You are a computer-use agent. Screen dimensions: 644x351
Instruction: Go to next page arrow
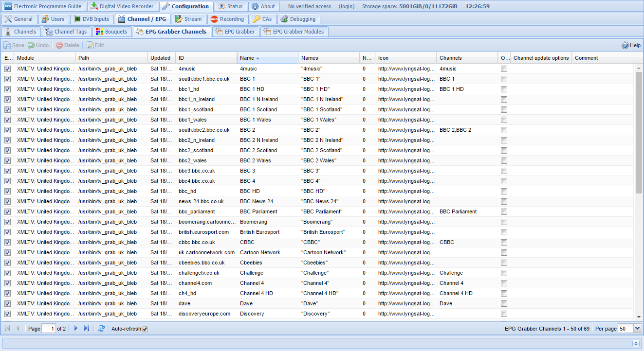pos(75,329)
